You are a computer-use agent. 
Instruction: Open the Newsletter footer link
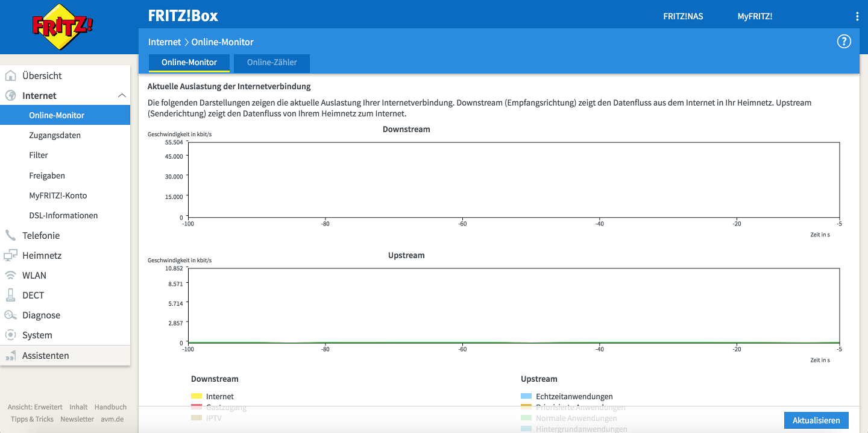77,419
